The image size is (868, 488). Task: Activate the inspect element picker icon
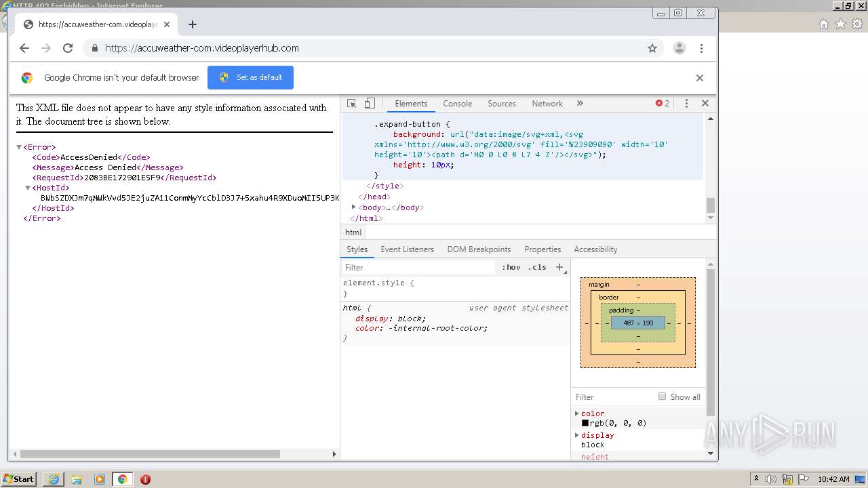point(352,104)
